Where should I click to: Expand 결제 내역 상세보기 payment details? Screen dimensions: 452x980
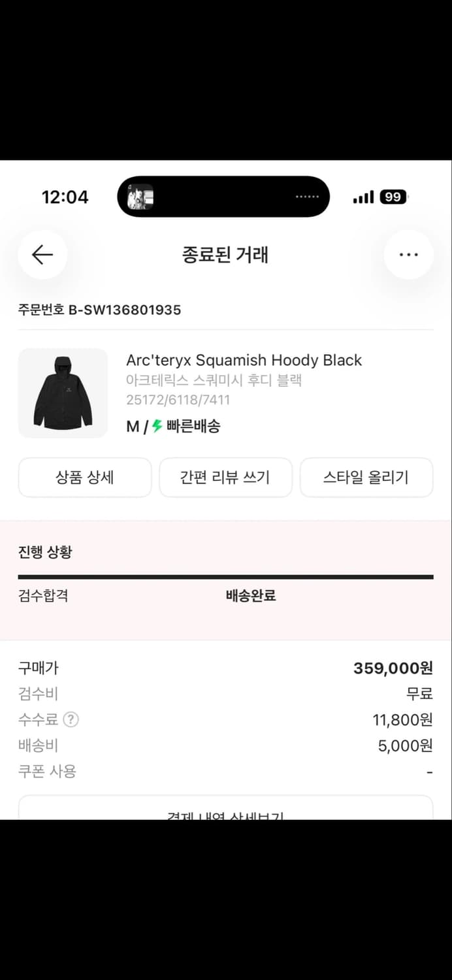226,813
